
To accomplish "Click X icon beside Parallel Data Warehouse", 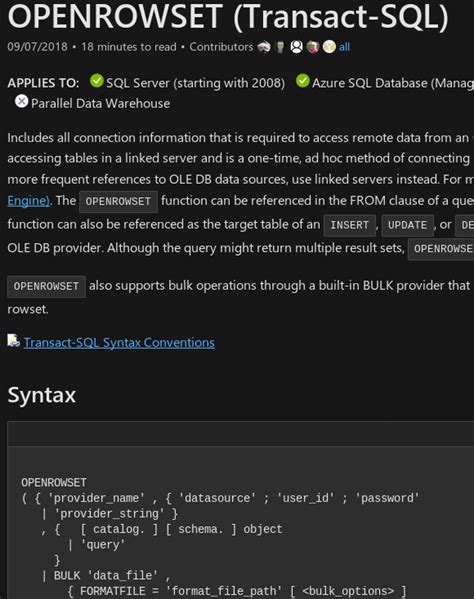I will (x=21, y=101).
